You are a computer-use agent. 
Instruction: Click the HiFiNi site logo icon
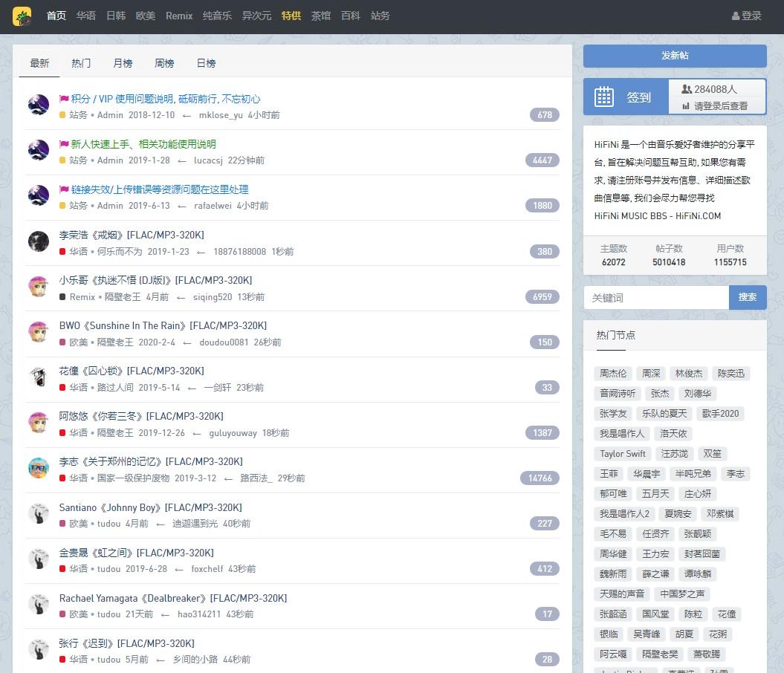point(22,16)
